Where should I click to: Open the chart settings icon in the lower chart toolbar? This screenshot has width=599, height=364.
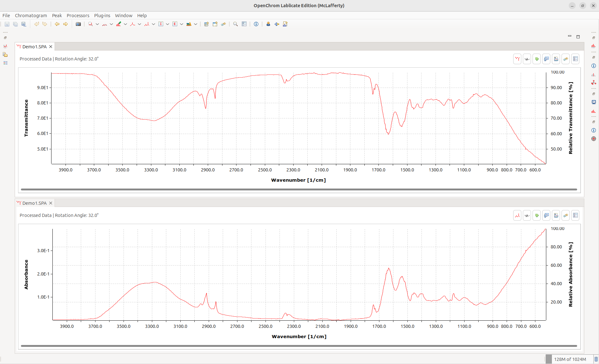tap(575, 215)
